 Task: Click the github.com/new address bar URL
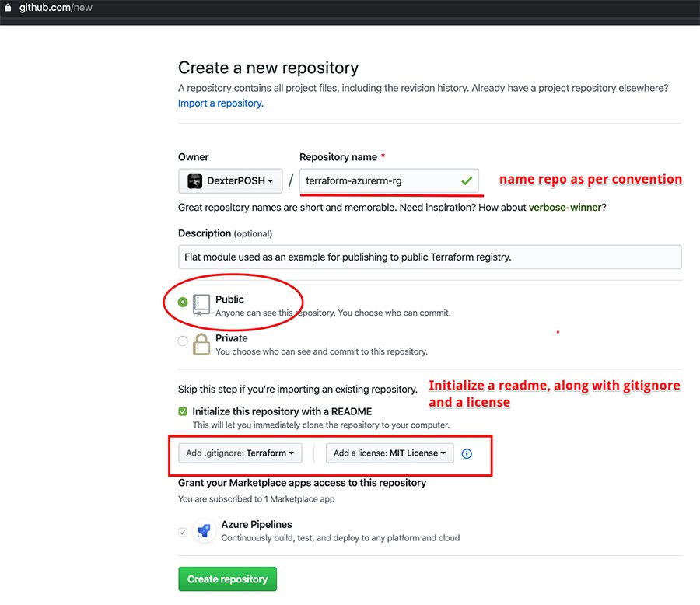point(56,7)
